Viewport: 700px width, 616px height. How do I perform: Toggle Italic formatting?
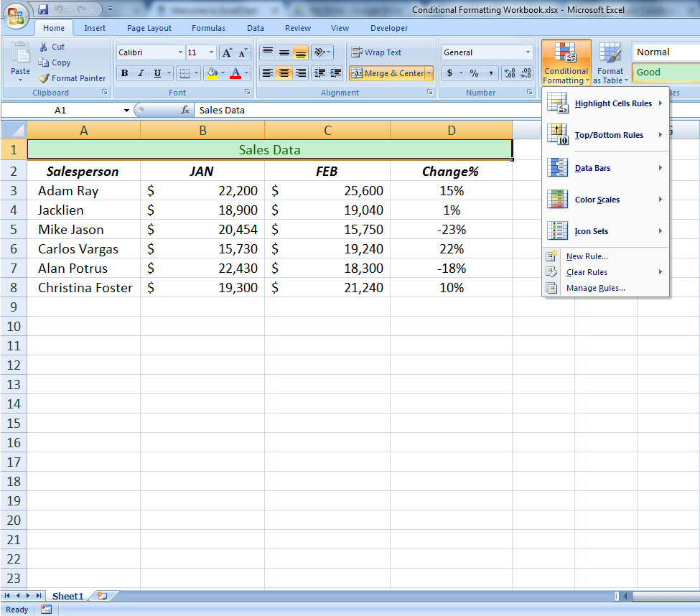[x=141, y=73]
